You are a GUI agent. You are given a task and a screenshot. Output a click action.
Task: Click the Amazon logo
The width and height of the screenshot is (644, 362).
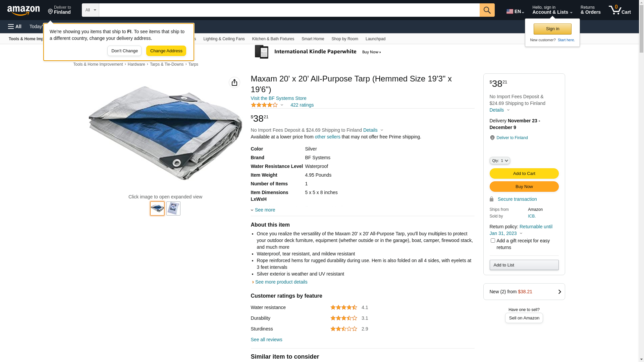[23, 10]
